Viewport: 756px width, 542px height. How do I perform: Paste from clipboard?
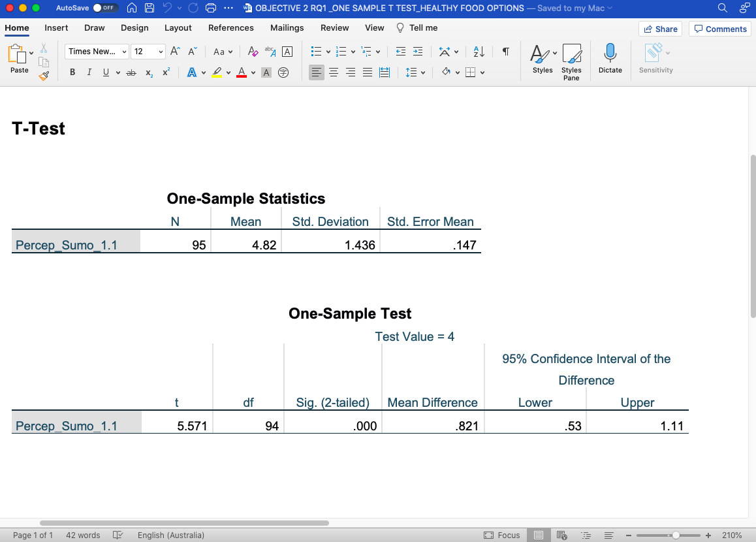click(18, 58)
